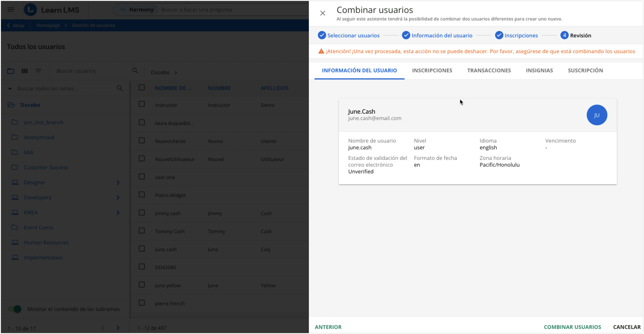The height and width of the screenshot is (334, 644).
Task: Open the column selector icon
Action: click(25, 71)
